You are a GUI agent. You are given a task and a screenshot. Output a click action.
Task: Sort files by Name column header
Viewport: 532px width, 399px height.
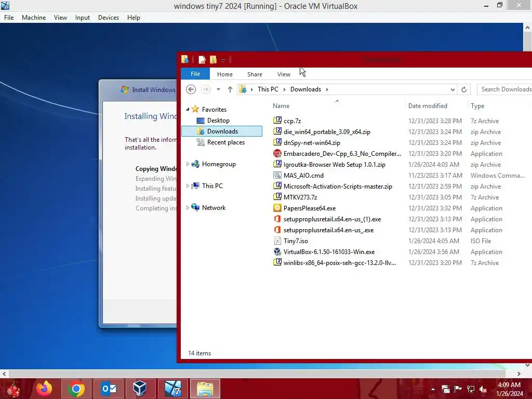click(281, 105)
